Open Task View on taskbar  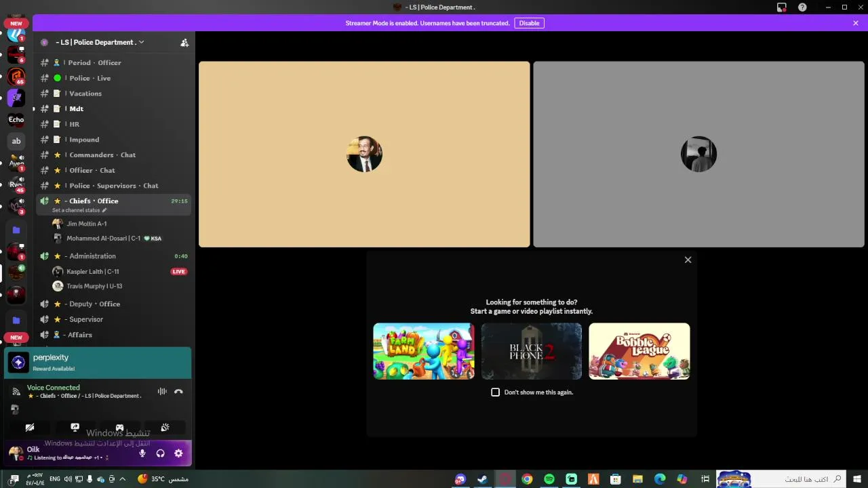click(x=705, y=479)
